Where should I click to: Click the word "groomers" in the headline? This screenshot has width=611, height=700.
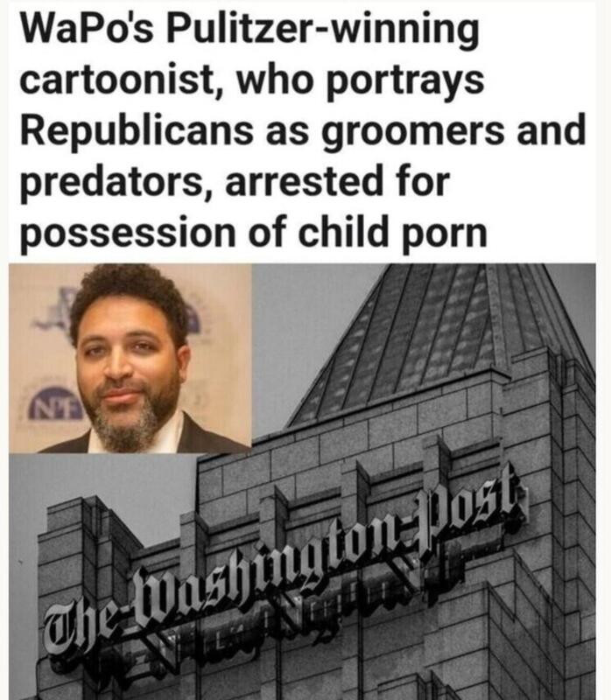tap(413, 132)
